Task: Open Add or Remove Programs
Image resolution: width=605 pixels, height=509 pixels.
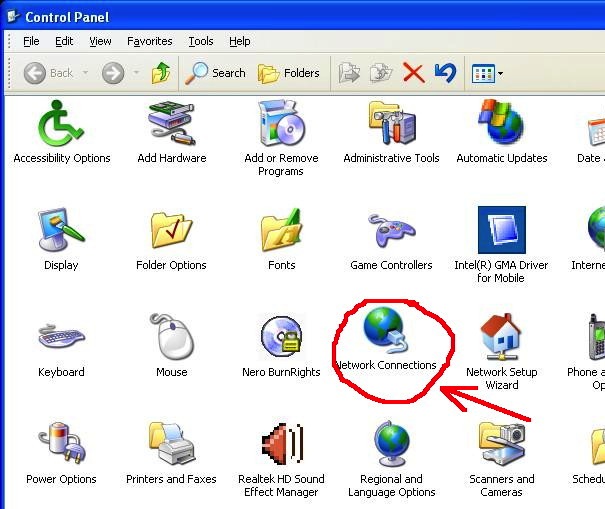Action: click(x=281, y=125)
